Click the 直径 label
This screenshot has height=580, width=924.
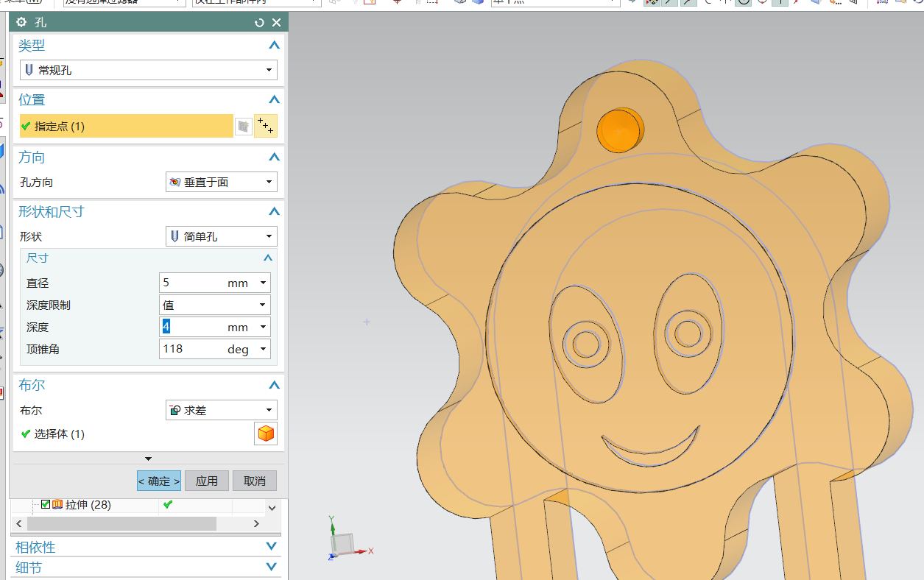38,283
